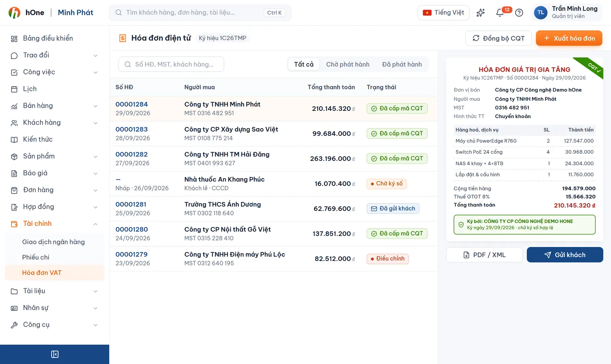The width and height of the screenshot is (611, 364).
Task: Click the Bán hàng chart icon
Action: click(x=14, y=106)
